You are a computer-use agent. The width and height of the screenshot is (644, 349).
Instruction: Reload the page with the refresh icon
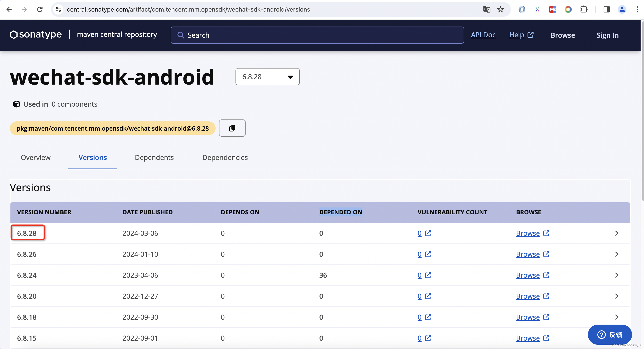pyautogui.click(x=40, y=9)
